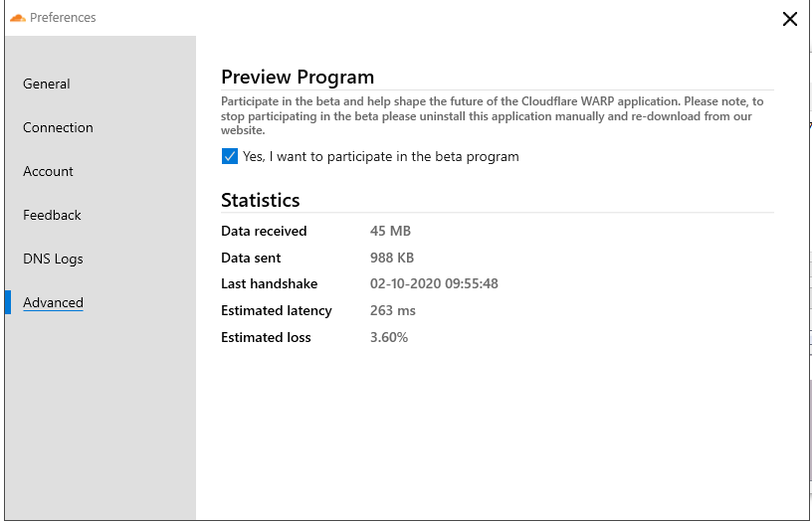Uncheck the beta program participation checkbox

pyautogui.click(x=230, y=156)
